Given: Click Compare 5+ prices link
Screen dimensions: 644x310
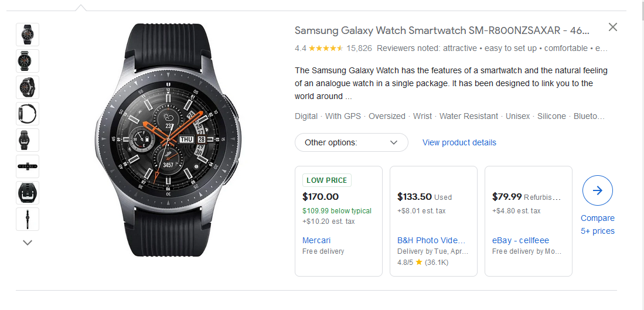Looking at the screenshot, I should point(597,224).
